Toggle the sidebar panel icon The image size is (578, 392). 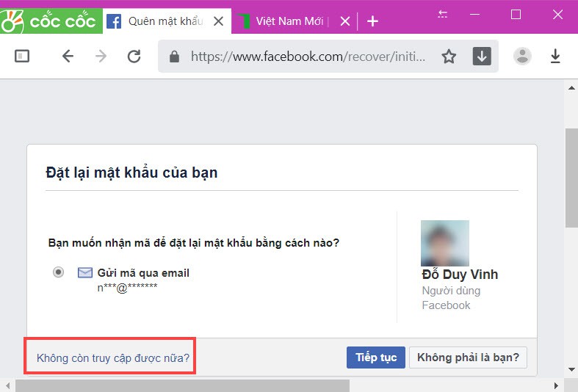(22, 56)
